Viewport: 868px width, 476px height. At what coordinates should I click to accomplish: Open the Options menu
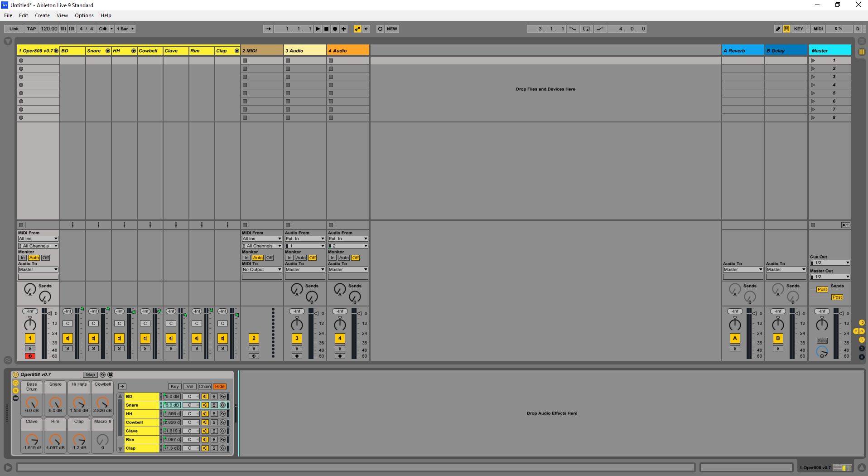[x=84, y=15]
